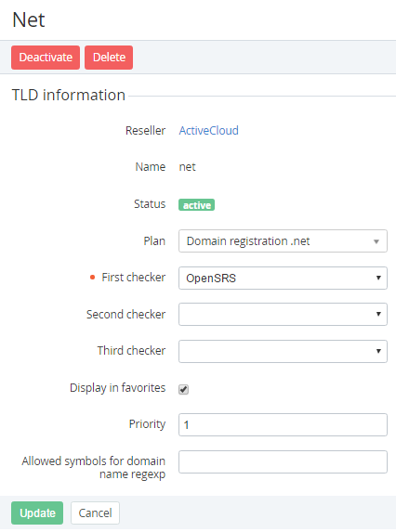Click the red Delete button

pyautogui.click(x=109, y=58)
